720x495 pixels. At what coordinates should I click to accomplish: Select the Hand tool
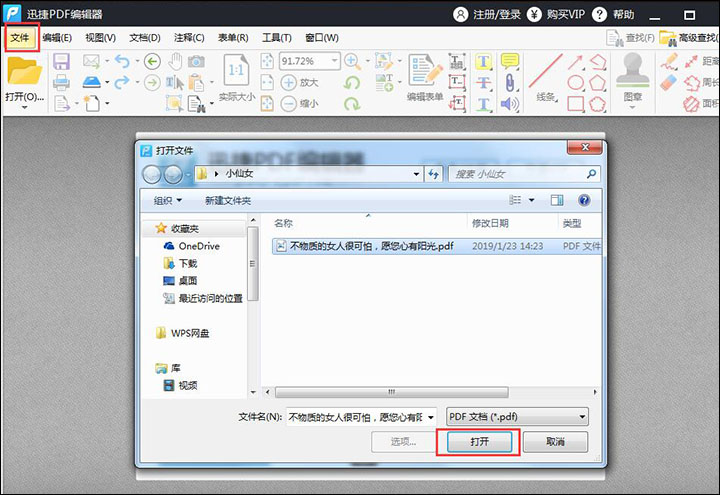click(174, 61)
